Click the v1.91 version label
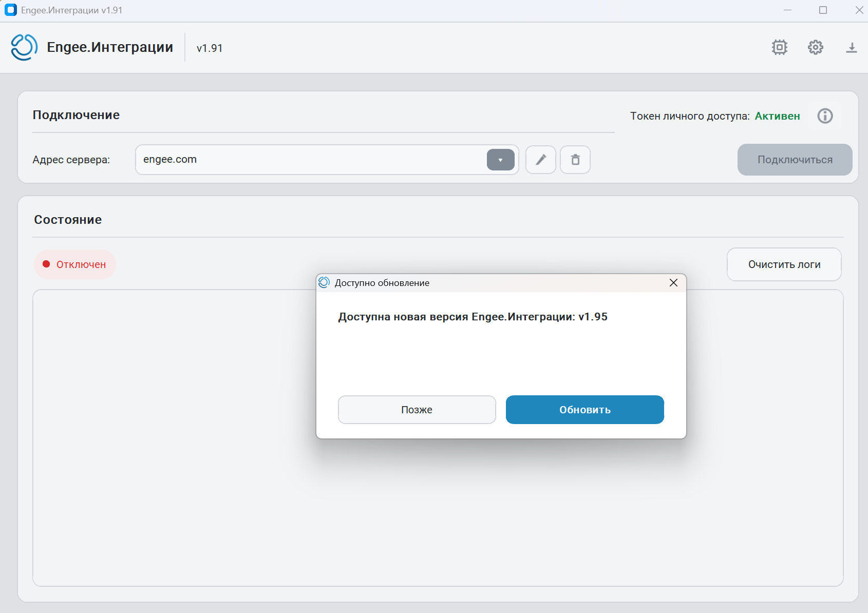 pyautogui.click(x=210, y=48)
